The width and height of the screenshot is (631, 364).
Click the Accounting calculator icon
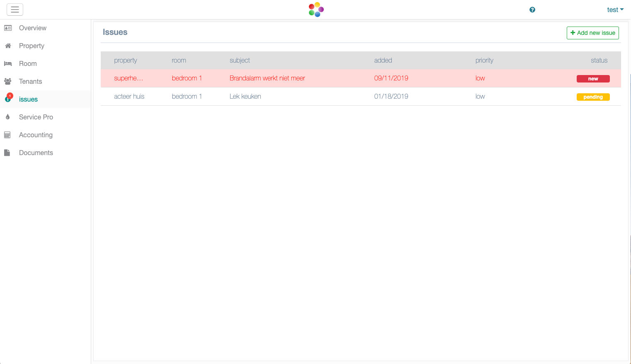click(x=7, y=135)
